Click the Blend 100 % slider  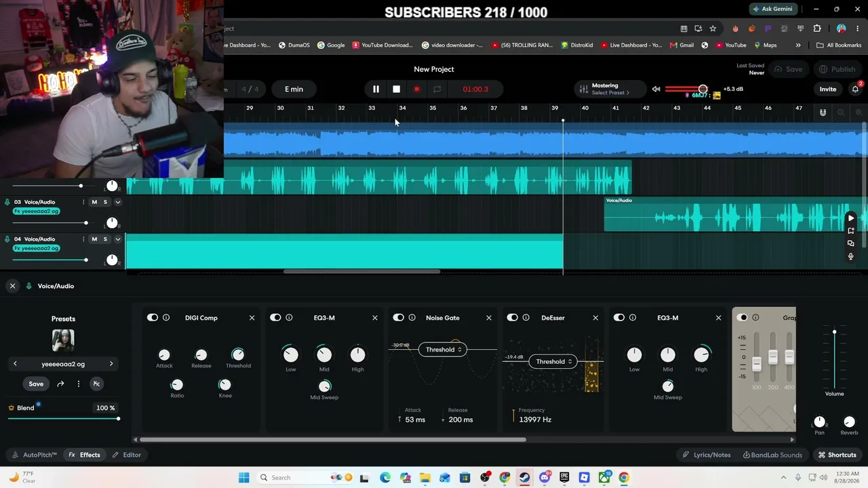pyautogui.click(x=64, y=418)
